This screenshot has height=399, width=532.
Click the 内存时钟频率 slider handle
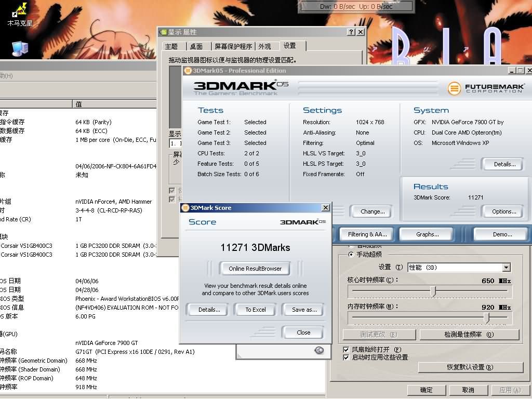click(487, 317)
